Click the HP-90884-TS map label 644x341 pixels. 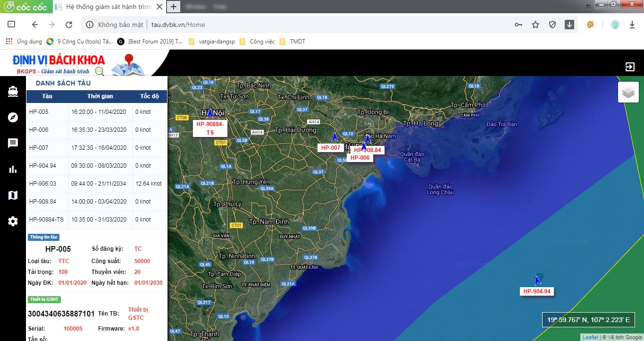(x=210, y=128)
